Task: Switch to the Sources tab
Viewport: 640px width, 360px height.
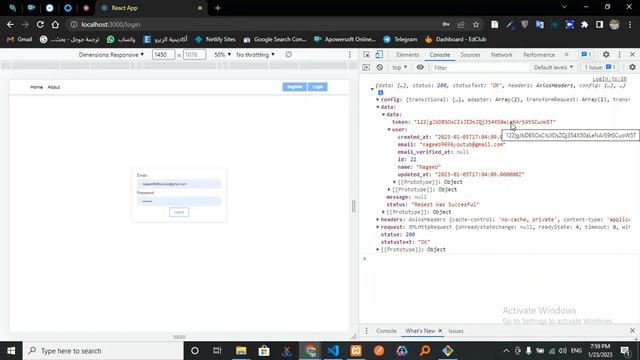Action: point(470,55)
